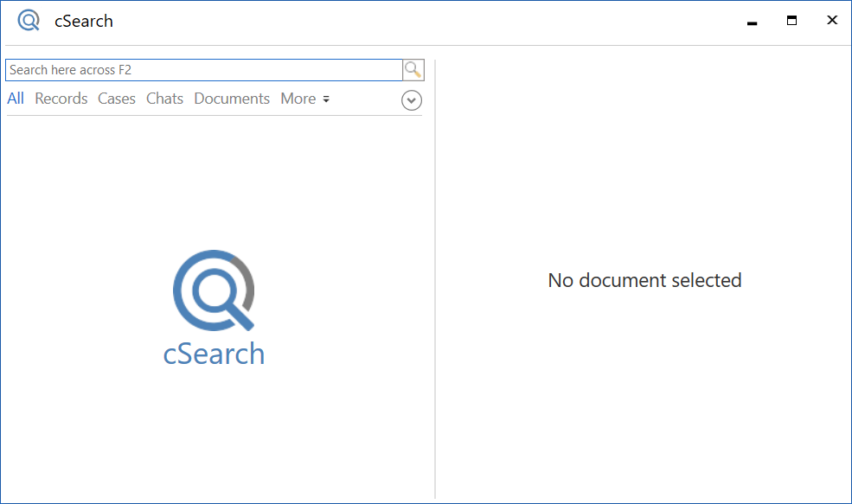Viewport: 852px width, 504px height.
Task: Click the gold search button beside the search box
Action: tap(413, 69)
